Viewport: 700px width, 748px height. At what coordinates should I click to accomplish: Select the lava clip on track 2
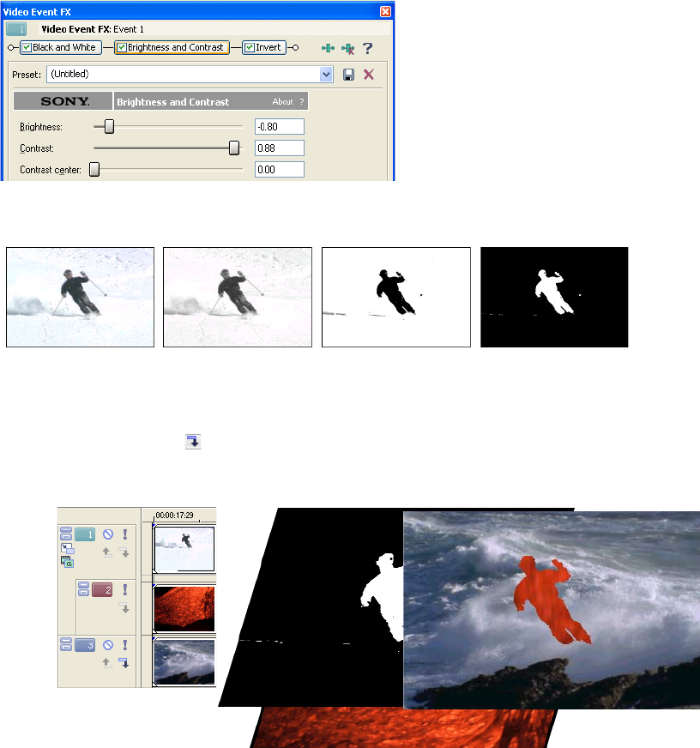coord(184,609)
